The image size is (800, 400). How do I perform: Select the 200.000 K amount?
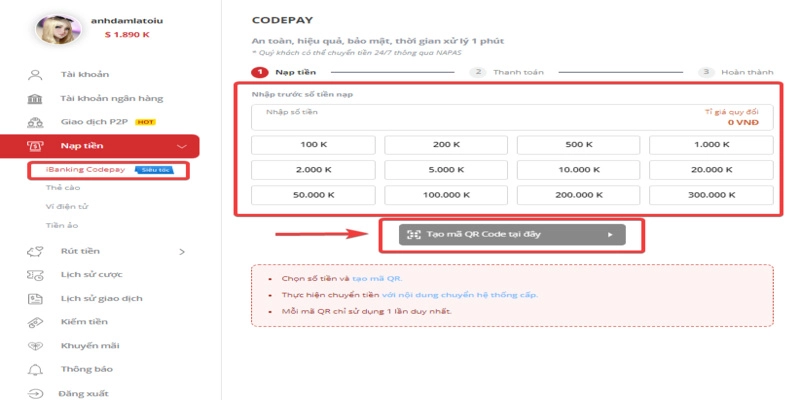(x=579, y=195)
